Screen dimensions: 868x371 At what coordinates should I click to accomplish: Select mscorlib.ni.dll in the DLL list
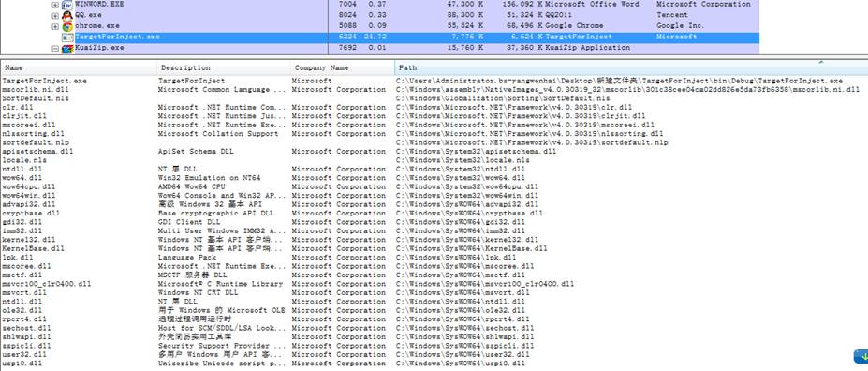[36, 90]
